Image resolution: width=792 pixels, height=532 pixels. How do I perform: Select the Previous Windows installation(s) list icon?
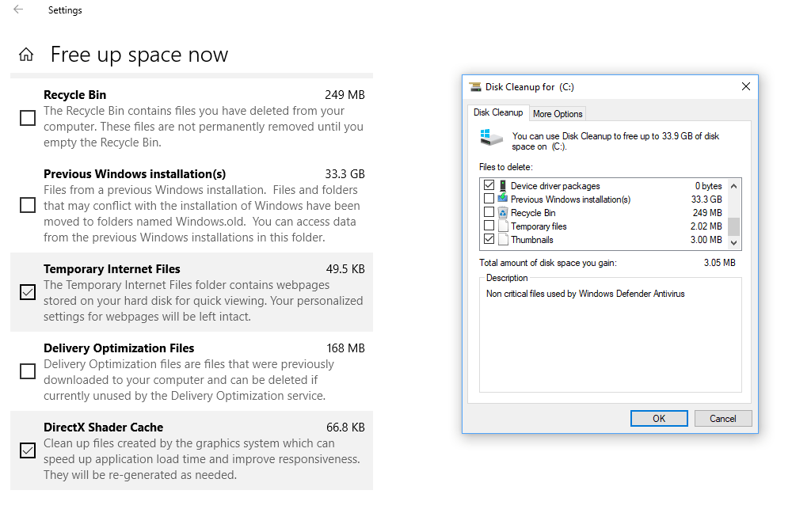[x=503, y=199]
